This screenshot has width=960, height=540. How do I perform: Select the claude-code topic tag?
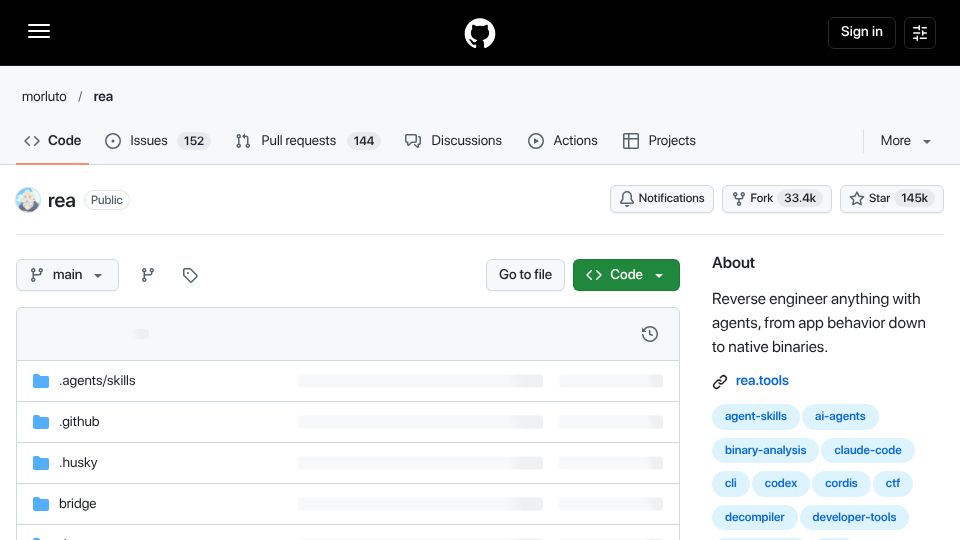868,451
